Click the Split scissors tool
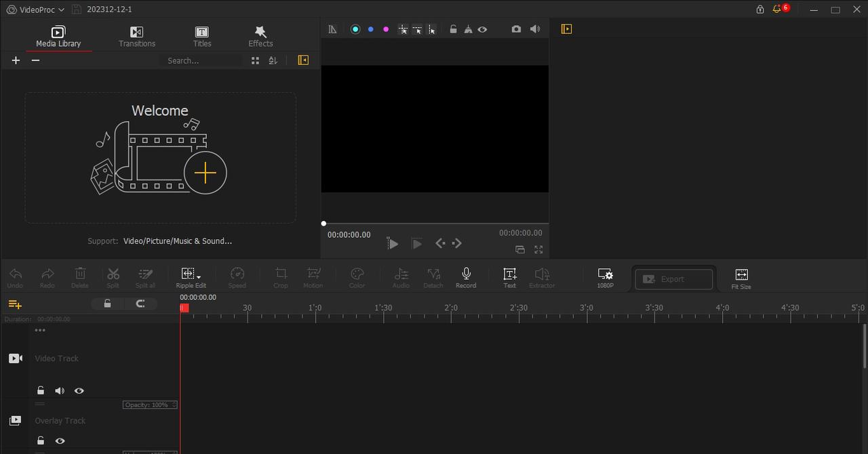This screenshot has height=454, width=868. (113, 278)
